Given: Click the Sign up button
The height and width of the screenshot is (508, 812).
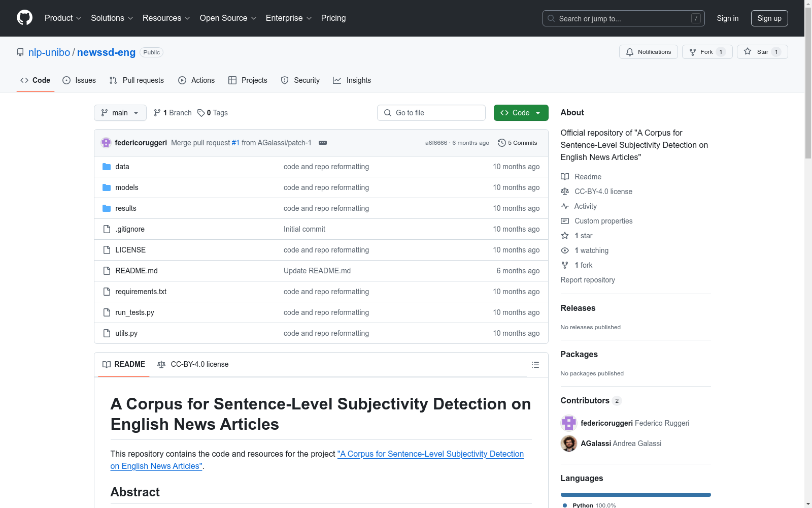Looking at the screenshot, I should (x=769, y=18).
